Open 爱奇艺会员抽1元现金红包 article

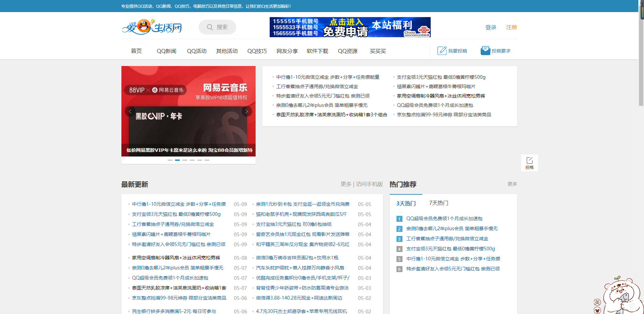pos(303,234)
